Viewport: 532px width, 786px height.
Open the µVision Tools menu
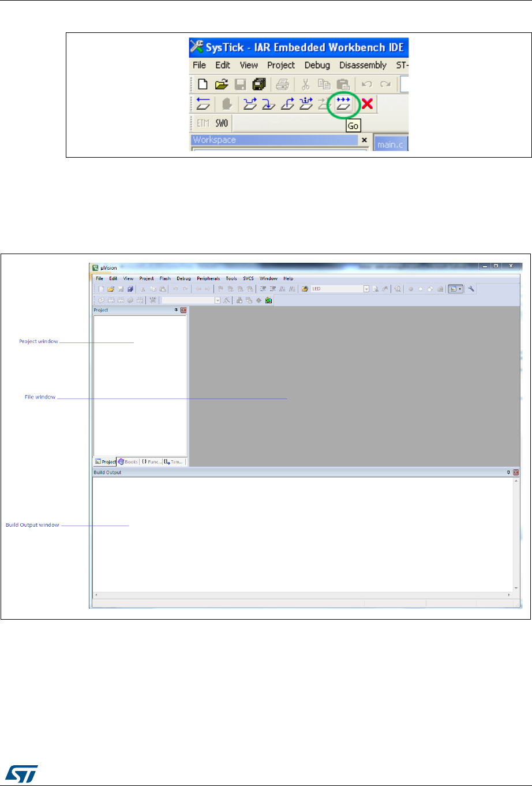(x=231, y=278)
